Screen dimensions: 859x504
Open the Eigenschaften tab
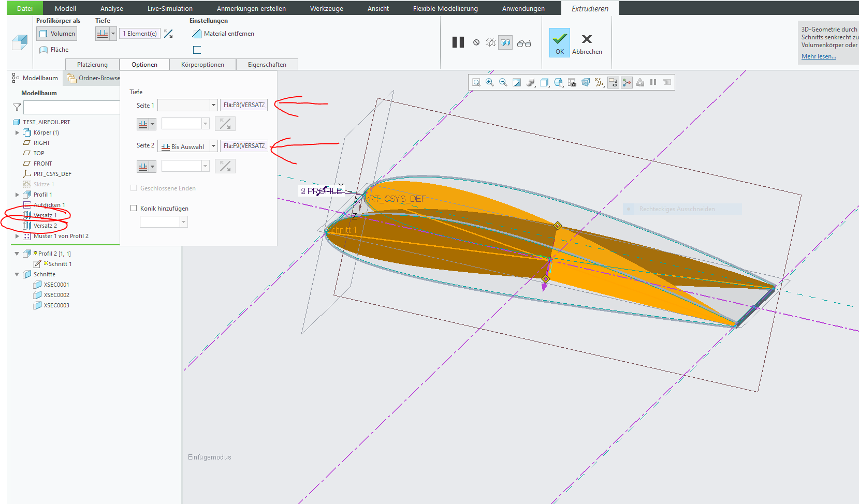pos(267,65)
